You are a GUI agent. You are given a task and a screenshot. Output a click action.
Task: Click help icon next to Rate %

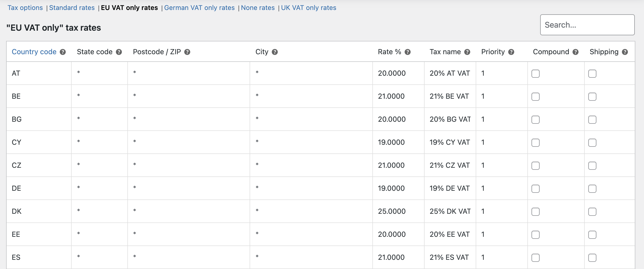(x=408, y=52)
